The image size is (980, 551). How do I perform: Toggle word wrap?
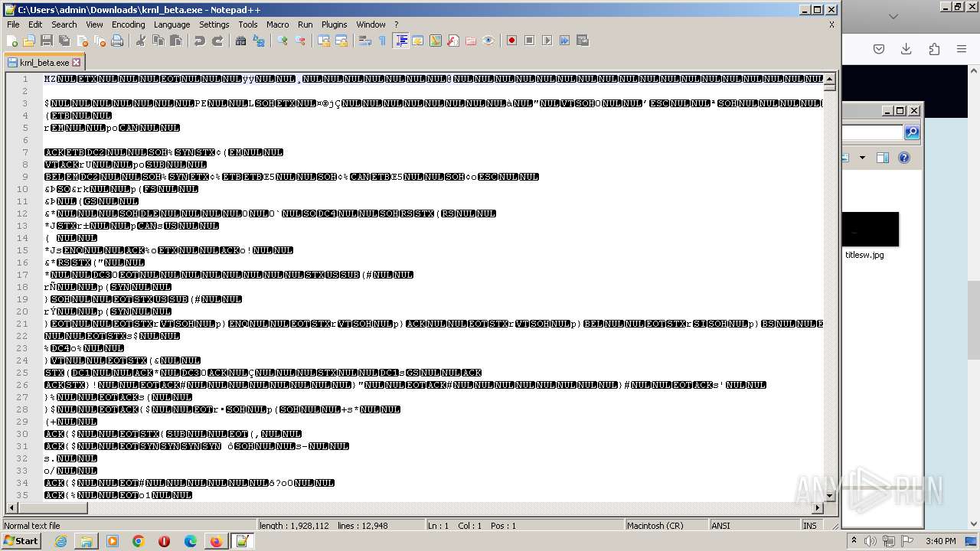click(365, 41)
